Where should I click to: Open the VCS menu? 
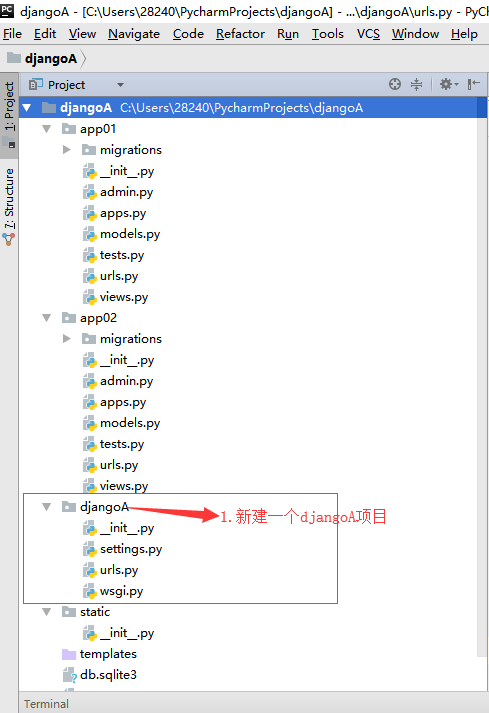coord(368,34)
